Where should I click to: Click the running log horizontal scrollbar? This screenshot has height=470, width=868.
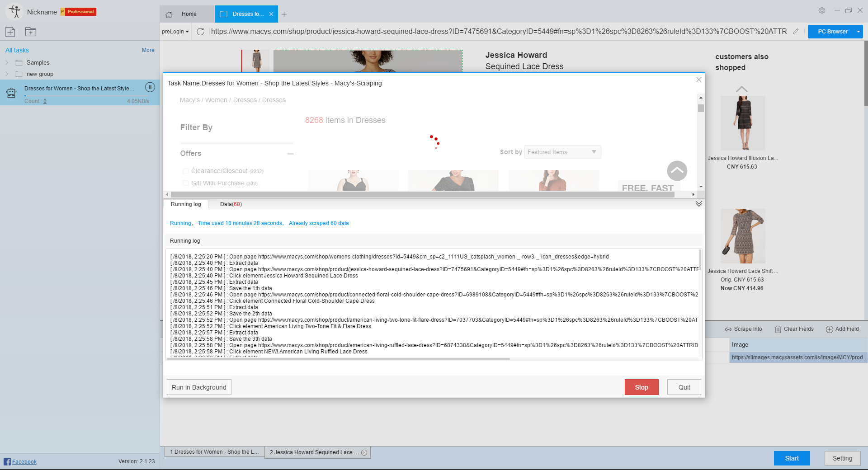pyautogui.click(x=338, y=359)
